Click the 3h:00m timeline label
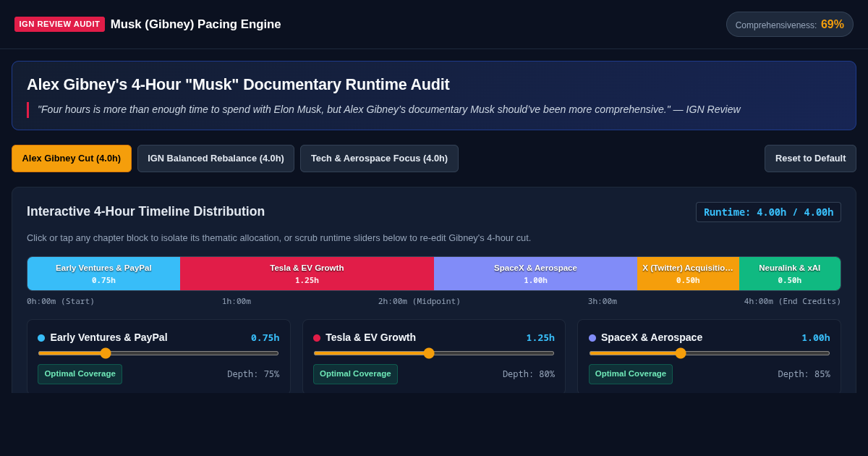This screenshot has height=456, width=868. pyautogui.click(x=603, y=302)
